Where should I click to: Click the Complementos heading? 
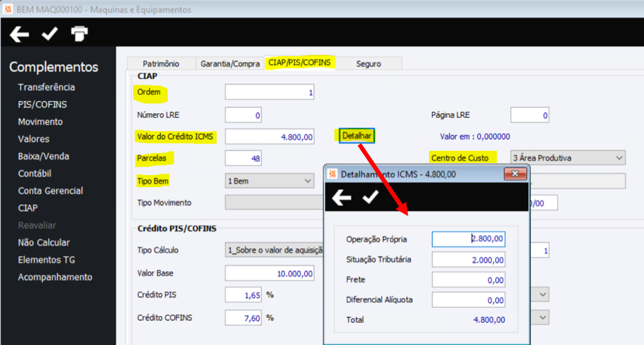(54, 67)
